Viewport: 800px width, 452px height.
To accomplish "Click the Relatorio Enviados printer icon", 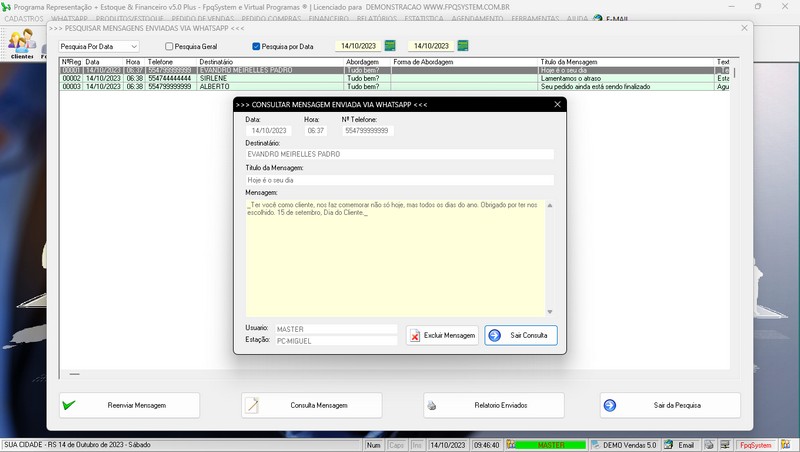I will coord(432,406).
